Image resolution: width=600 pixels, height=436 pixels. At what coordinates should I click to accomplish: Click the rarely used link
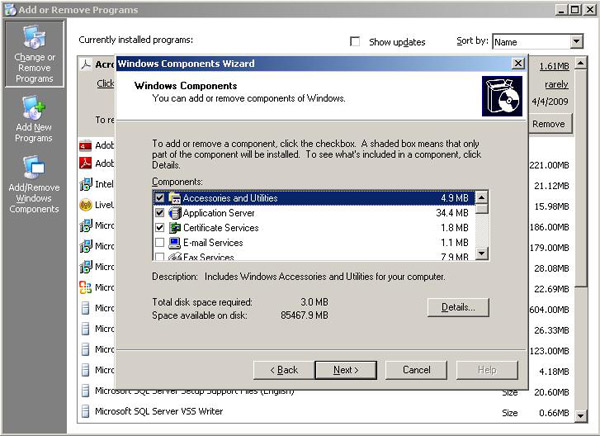(556, 85)
